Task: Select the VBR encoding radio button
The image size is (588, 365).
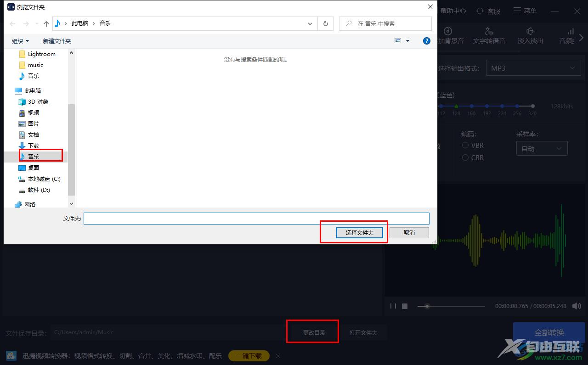Action: click(465, 145)
